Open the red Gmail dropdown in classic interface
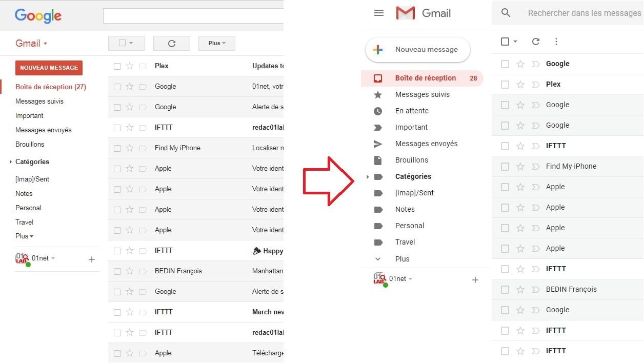The width and height of the screenshot is (644, 363). tap(31, 43)
